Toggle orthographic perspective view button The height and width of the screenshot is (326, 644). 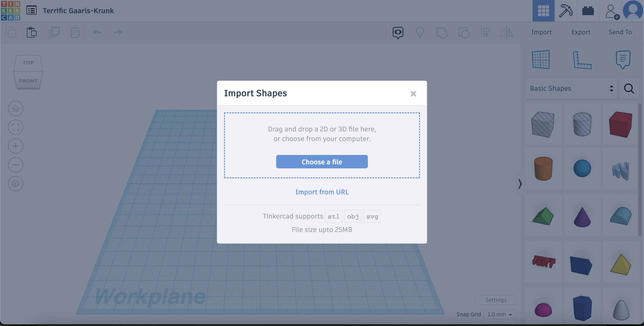point(15,184)
